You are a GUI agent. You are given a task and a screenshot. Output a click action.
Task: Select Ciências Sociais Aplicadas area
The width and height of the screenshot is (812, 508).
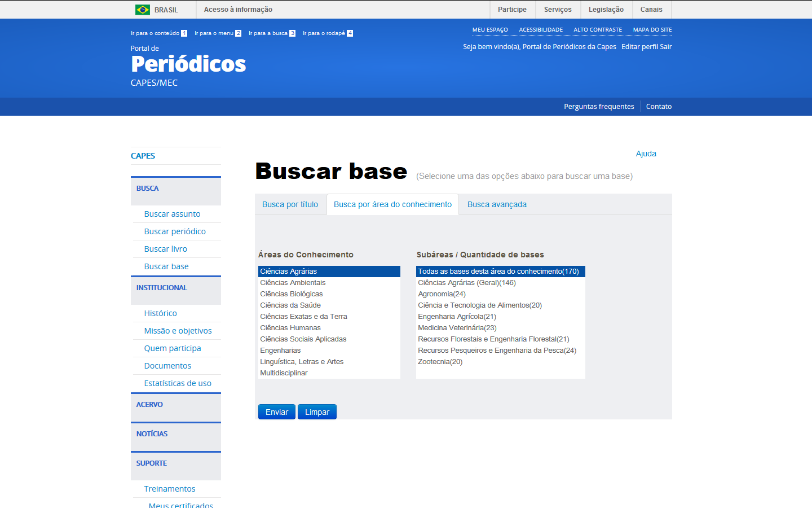(x=329, y=339)
